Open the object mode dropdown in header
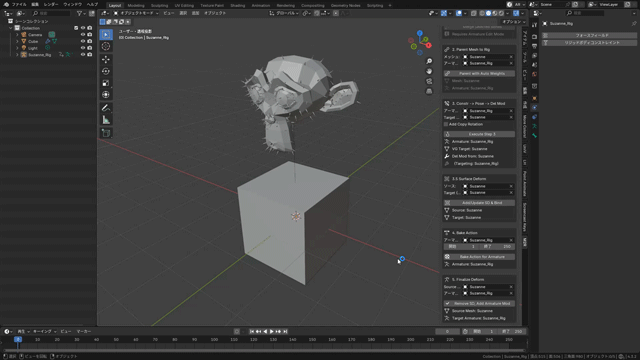 click(x=136, y=13)
